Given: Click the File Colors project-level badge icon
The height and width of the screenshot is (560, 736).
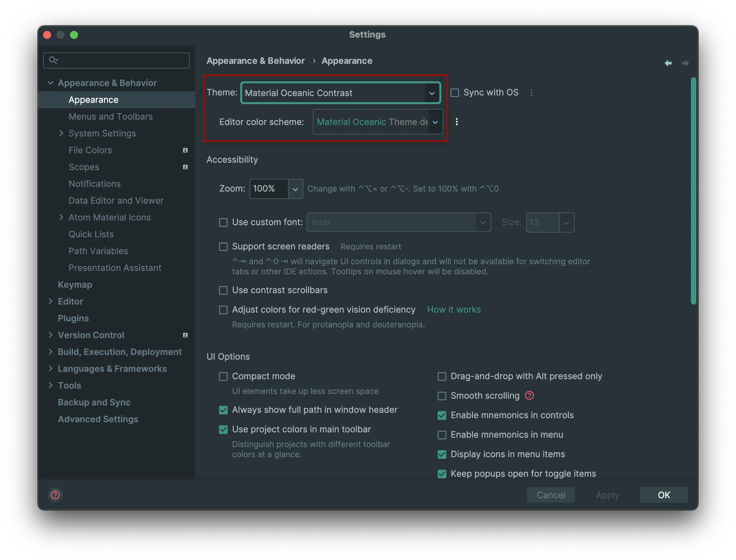Looking at the screenshot, I should pyautogui.click(x=185, y=150).
